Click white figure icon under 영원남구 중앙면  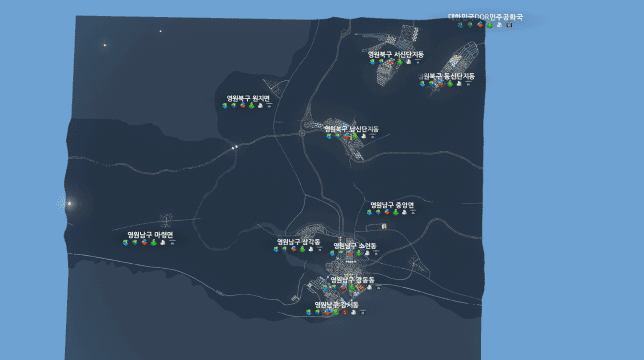tap(404, 212)
